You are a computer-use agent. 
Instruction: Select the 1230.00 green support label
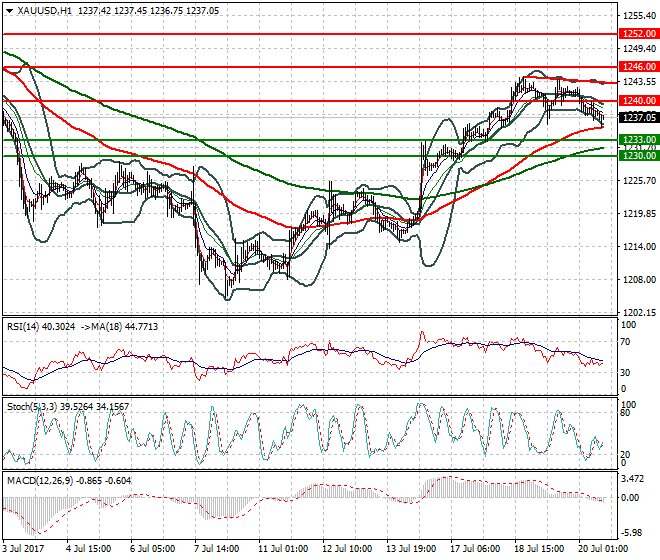[x=639, y=156]
